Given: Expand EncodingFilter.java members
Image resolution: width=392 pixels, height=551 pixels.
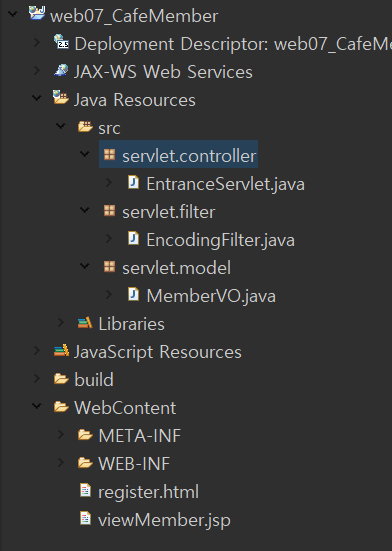Looking at the screenshot, I should [x=109, y=238].
